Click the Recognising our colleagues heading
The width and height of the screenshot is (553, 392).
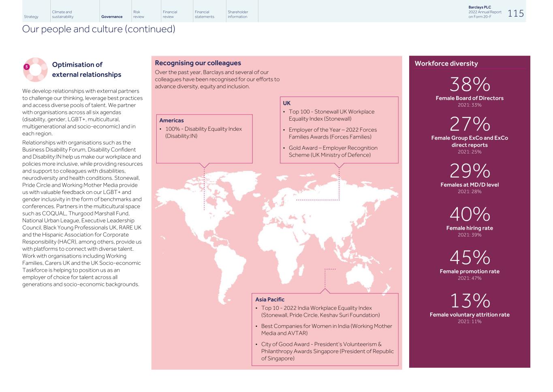click(198, 63)
